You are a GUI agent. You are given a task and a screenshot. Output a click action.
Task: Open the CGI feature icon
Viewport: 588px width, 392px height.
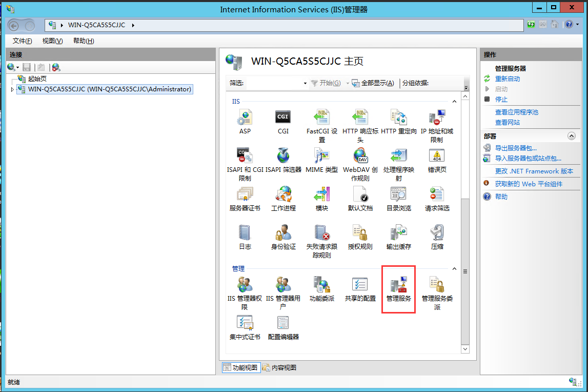click(283, 122)
